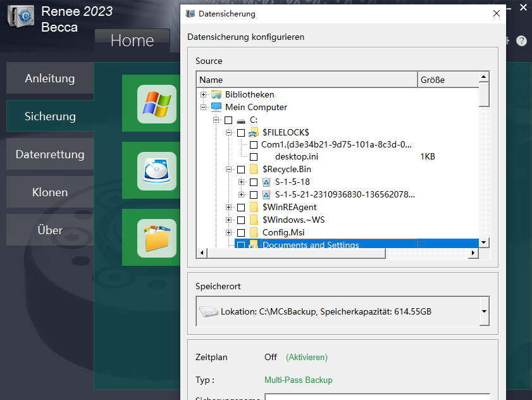Expand the S-1-5-21-2310936830 node
This screenshot has width=532, height=400.
coord(241,194)
